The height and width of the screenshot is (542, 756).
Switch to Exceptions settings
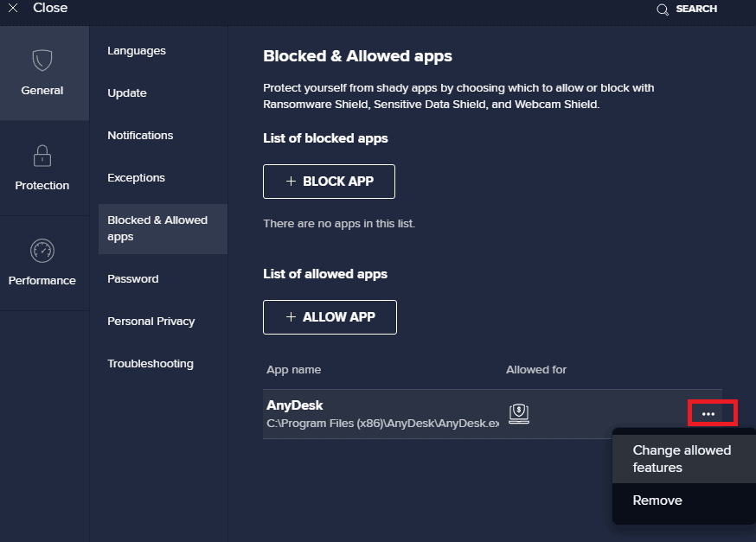coord(136,178)
